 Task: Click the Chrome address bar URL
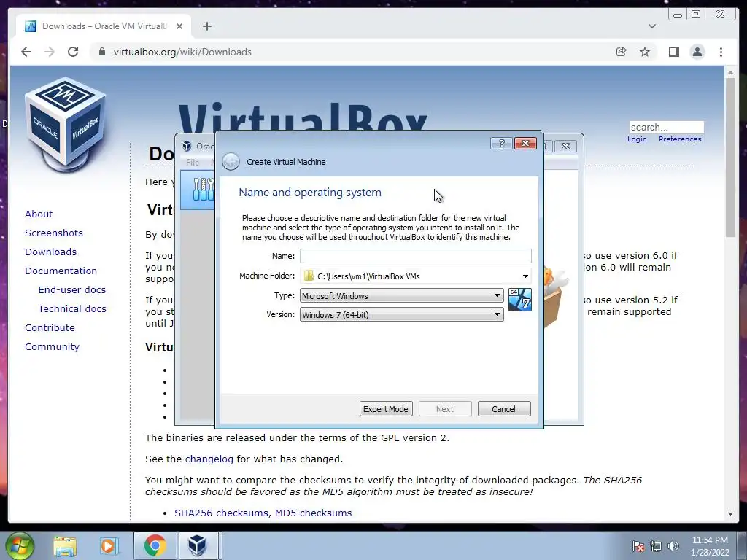click(182, 52)
